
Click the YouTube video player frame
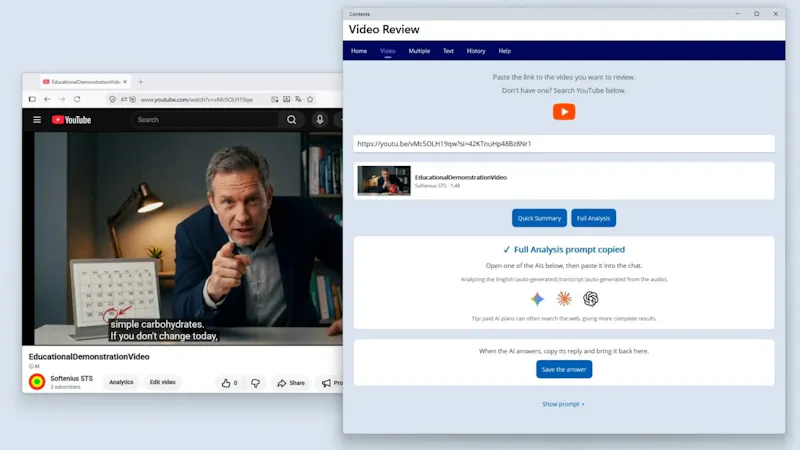click(182, 238)
